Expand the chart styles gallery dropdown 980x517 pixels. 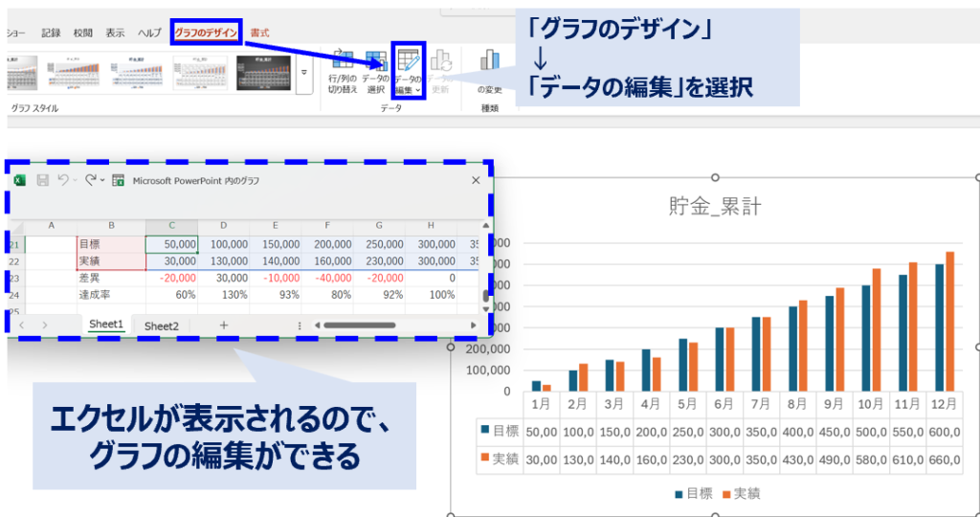pos(304,73)
